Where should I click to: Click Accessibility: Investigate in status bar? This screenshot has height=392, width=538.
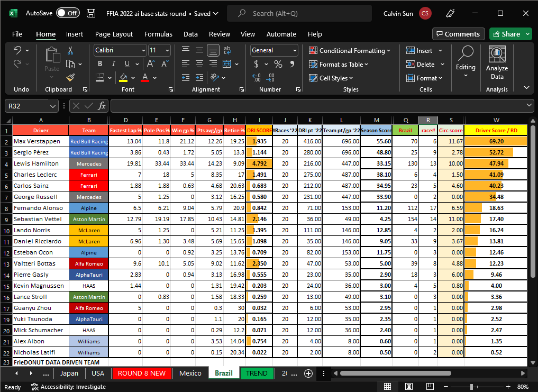68,387
